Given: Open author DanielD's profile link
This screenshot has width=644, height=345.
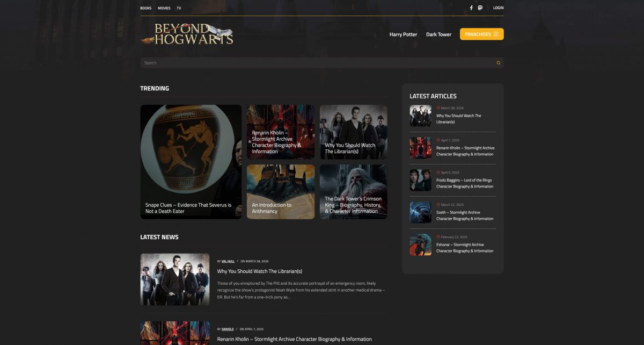Looking at the screenshot, I should 228,329.
